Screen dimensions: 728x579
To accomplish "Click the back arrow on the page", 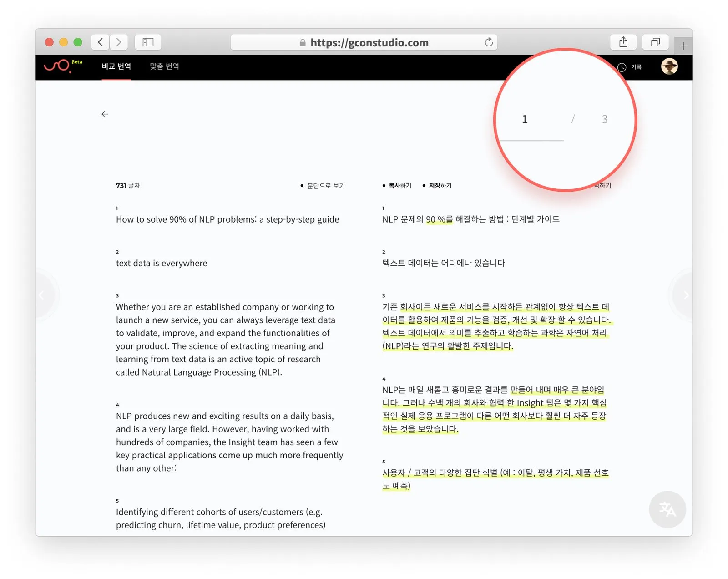I will click(105, 114).
